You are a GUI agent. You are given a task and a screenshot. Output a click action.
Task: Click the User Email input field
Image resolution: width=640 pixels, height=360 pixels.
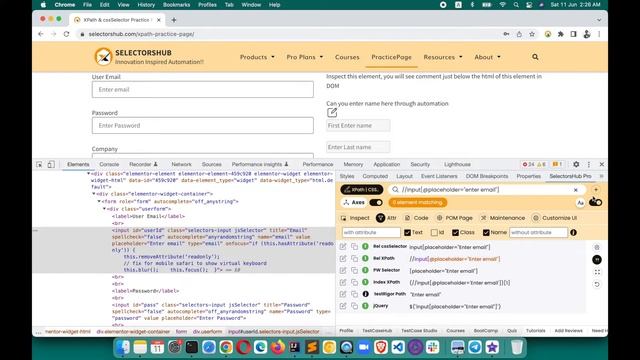tap(203, 89)
